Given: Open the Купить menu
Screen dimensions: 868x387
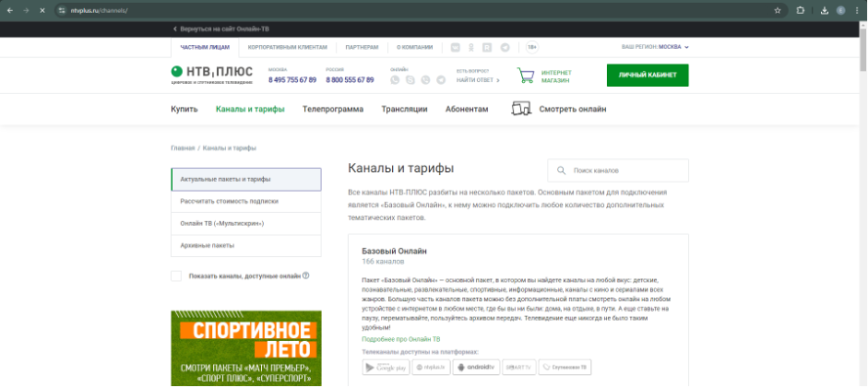Looking at the screenshot, I should 184,109.
